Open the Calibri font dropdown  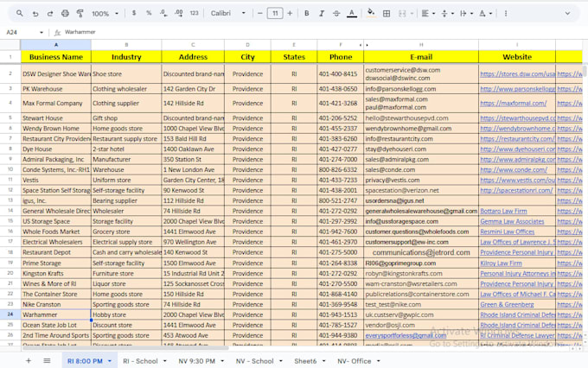click(227, 13)
